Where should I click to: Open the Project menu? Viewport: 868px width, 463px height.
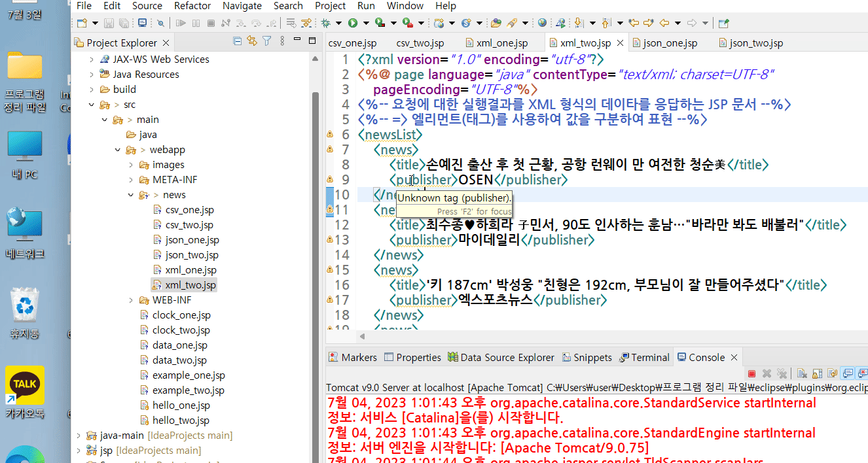(331, 6)
